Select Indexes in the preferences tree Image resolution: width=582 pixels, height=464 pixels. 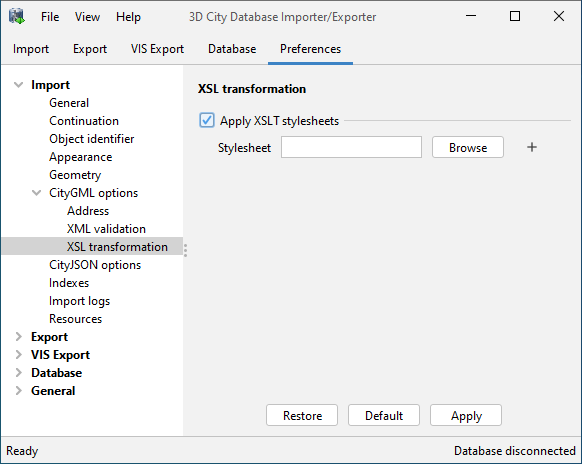click(x=69, y=283)
